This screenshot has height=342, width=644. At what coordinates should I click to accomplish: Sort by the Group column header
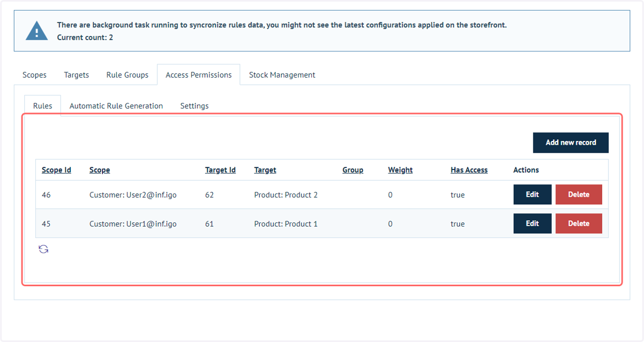coord(353,170)
